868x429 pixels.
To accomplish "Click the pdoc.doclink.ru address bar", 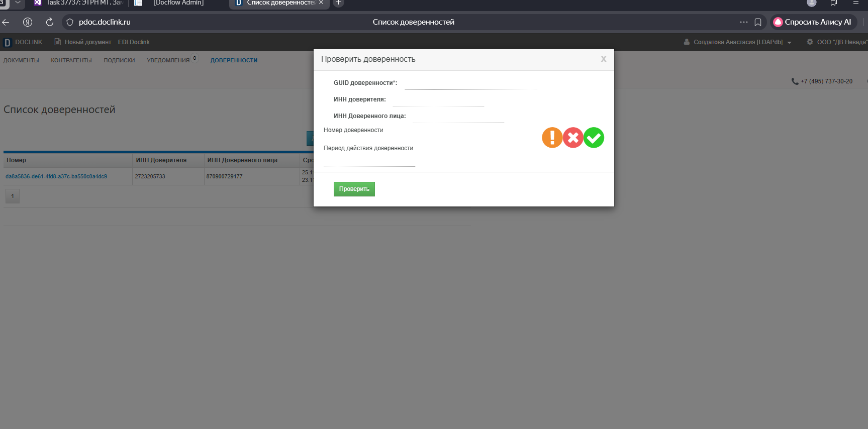I will click(x=105, y=22).
